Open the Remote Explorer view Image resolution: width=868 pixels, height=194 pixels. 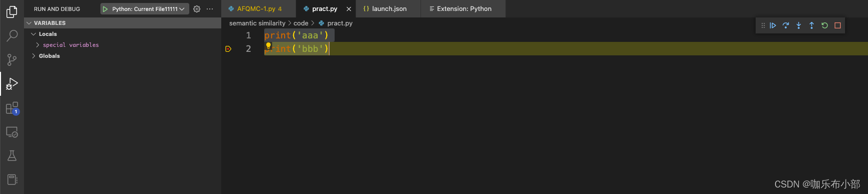point(12,132)
